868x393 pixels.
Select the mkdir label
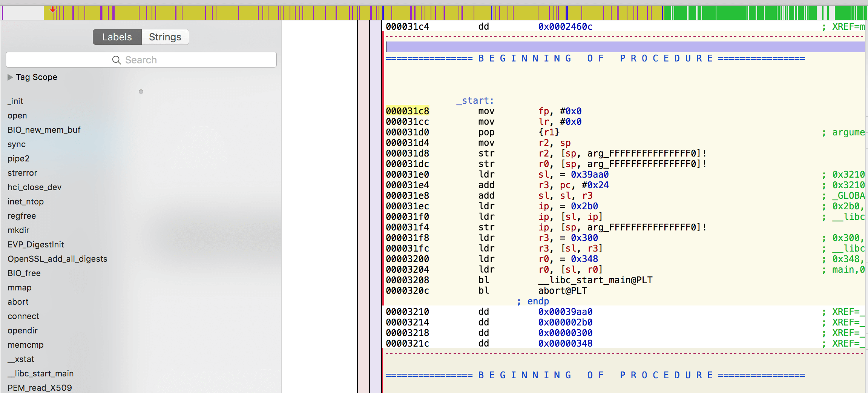18,230
